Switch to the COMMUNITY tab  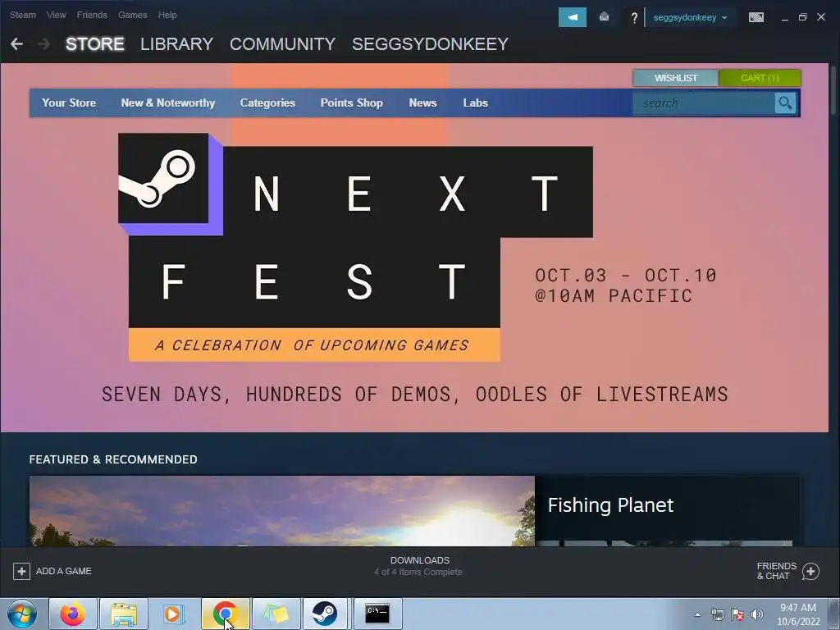coord(282,44)
